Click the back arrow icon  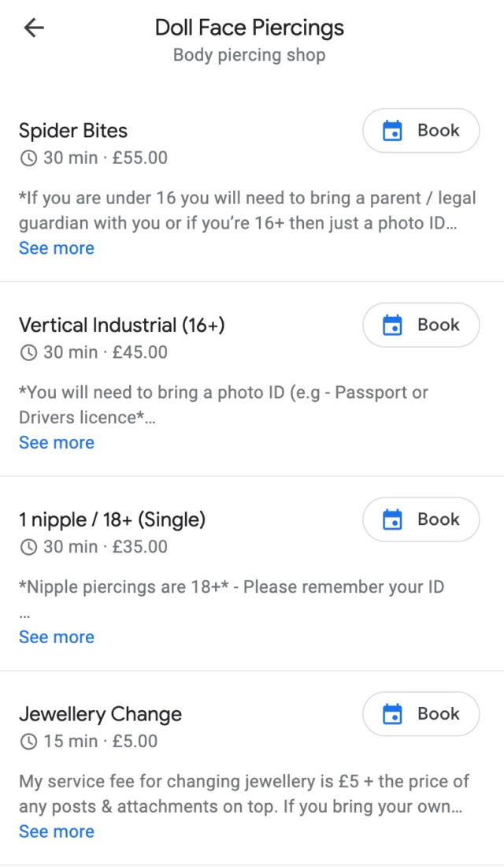(33, 28)
